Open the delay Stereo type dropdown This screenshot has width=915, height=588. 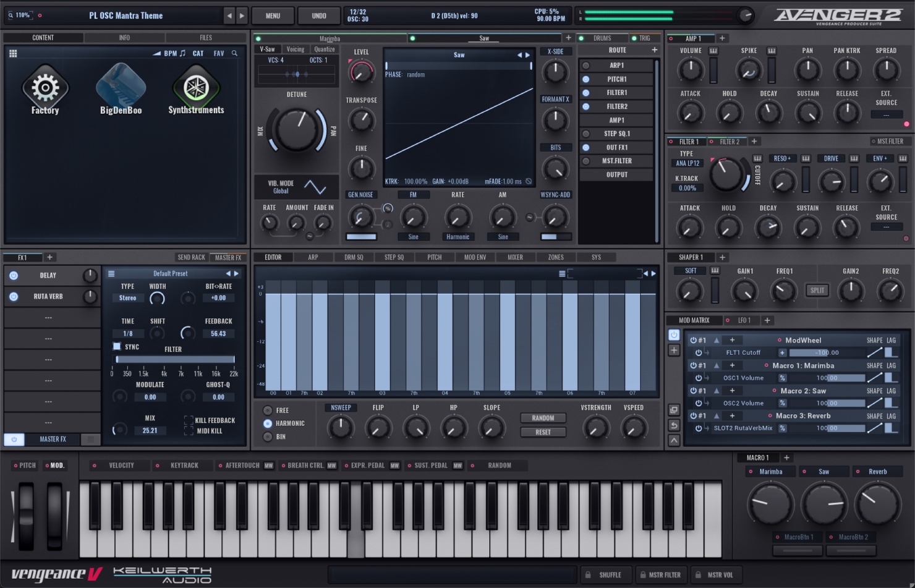127,298
